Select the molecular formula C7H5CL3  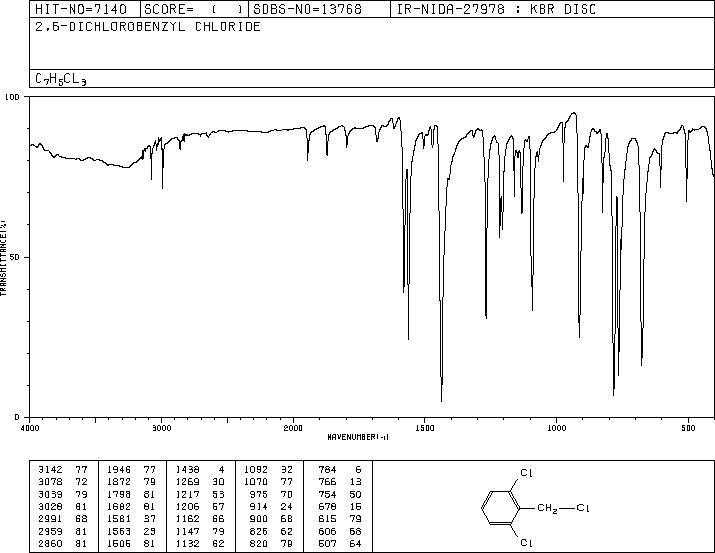tap(61, 79)
